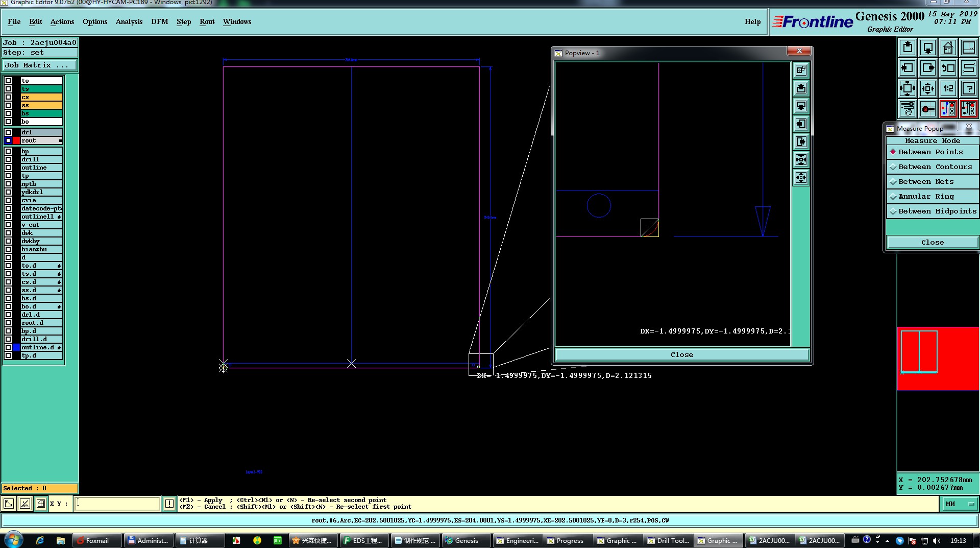Viewport: 980px width, 548px height.
Task: Open the DFM menu
Action: point(160,22)
